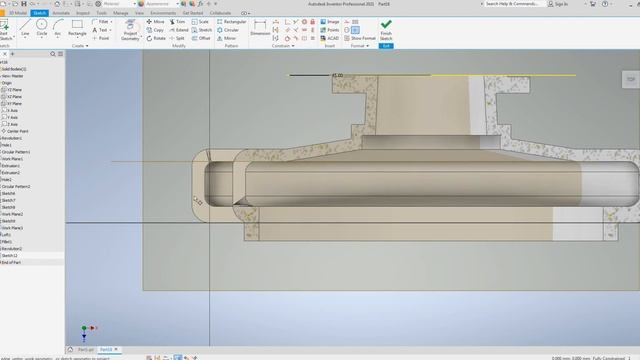Click Insert ACAD file
This screenshot has height=360, width=640.
point(330,38)
